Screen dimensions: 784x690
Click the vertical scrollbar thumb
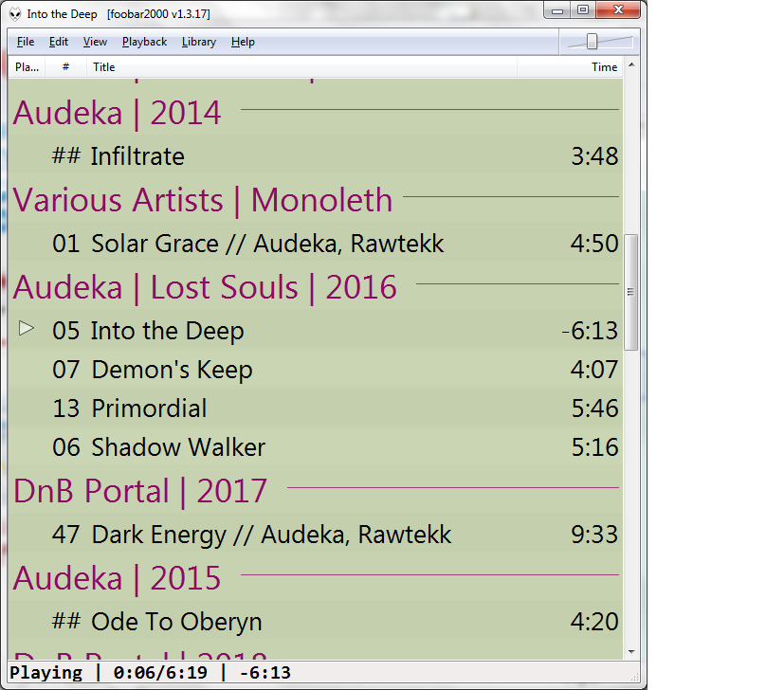click(631, 292)
